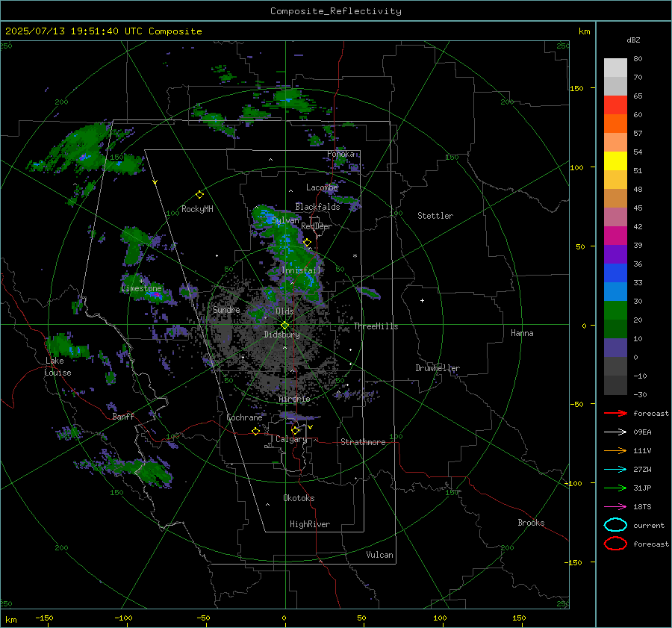Image resolution: width=672 pixels, height=628 pixels.
Task: Click the Lake Louise label
Action: click(57, 367)
